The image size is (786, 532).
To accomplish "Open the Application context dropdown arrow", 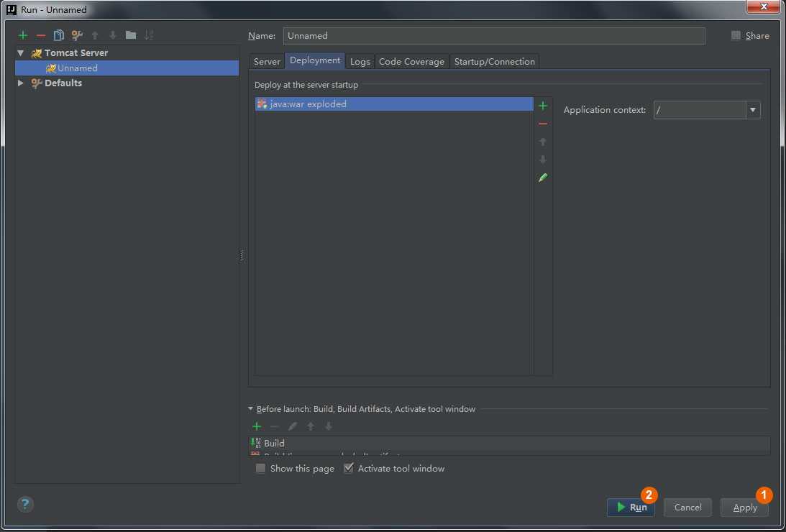I will click(x=753, y=110).
